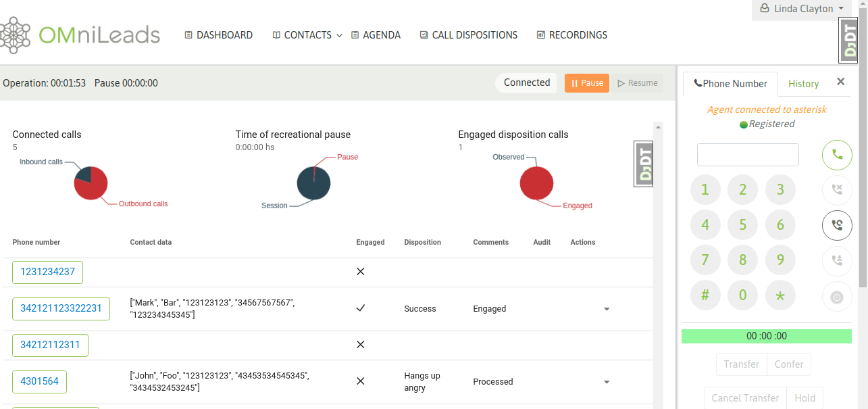The image size is (868, 409).
Task: Click the Hold button
Action: click(805, 398)
